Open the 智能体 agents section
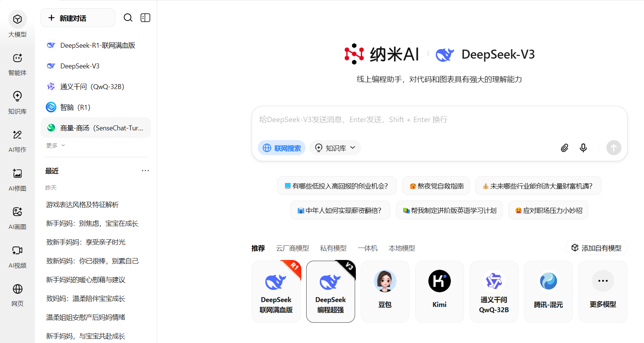Image resolution: width=644 pixels, height=343 pixels. coord(17,64)
